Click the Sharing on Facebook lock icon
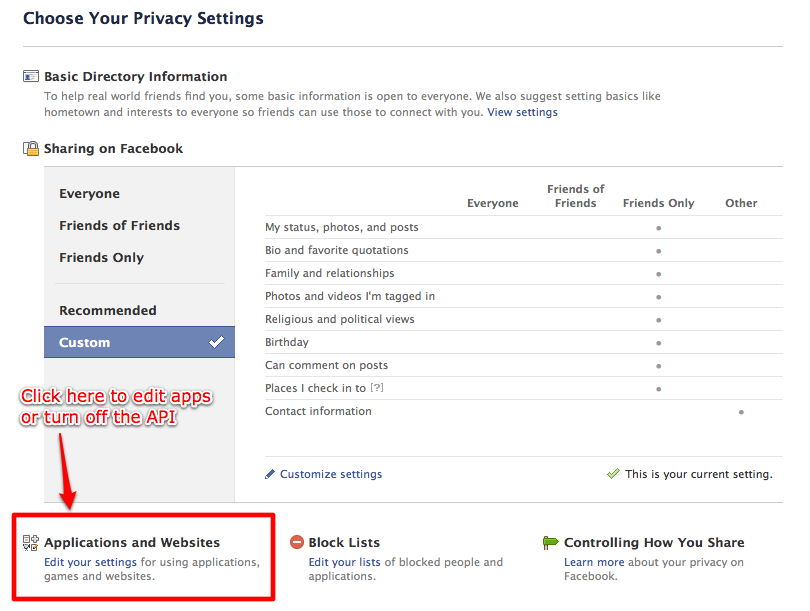Viewport: 810px width, 611px height. tap(31, 148)
